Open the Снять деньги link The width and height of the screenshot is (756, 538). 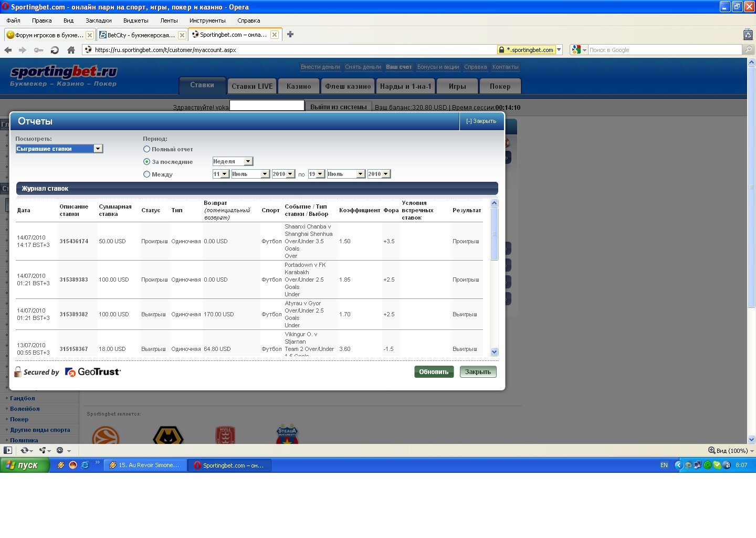pos(363,67)
